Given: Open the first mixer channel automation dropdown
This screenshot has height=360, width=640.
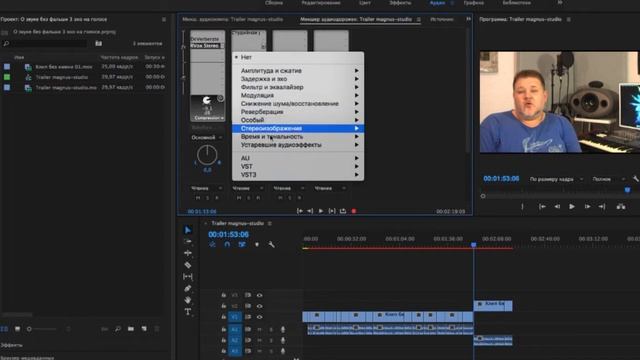Looking at the screenshot, I should pos(207,188).
